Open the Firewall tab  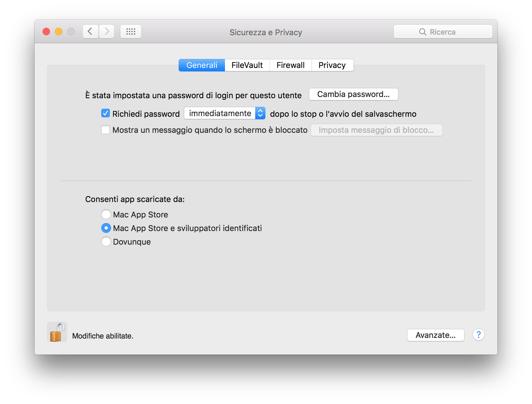[290, 65]
